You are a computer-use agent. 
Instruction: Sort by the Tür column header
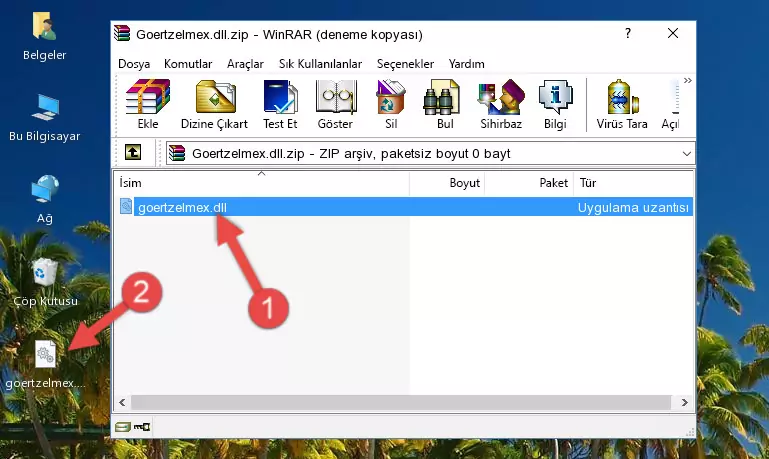[x=633, y=183]
